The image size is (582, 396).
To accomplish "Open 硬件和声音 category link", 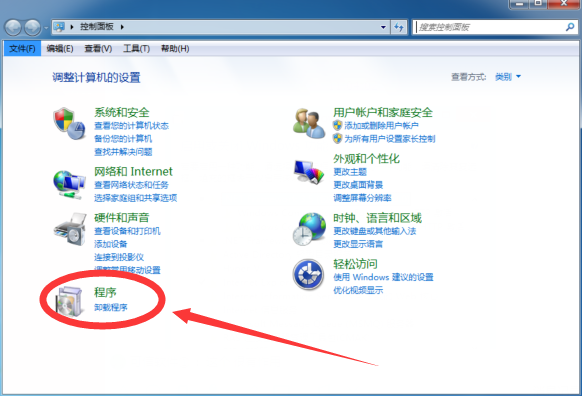I will (122, 218).
